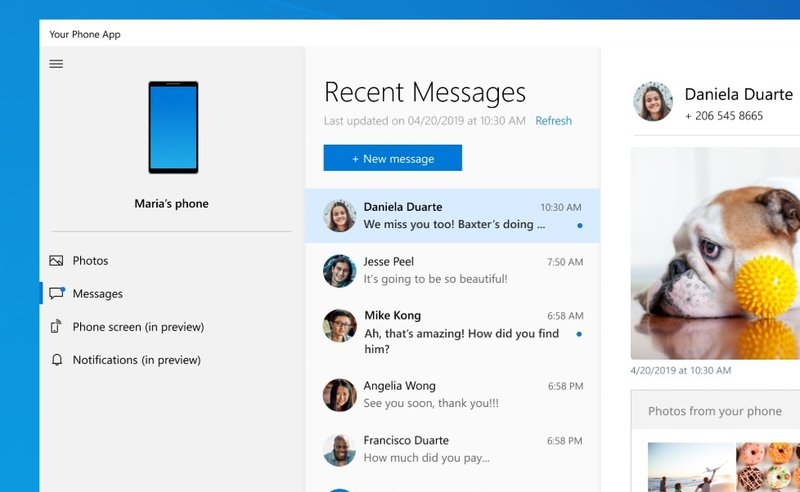Click the New message button
Screen dimensions: 800x492
[x=393, y=158]
